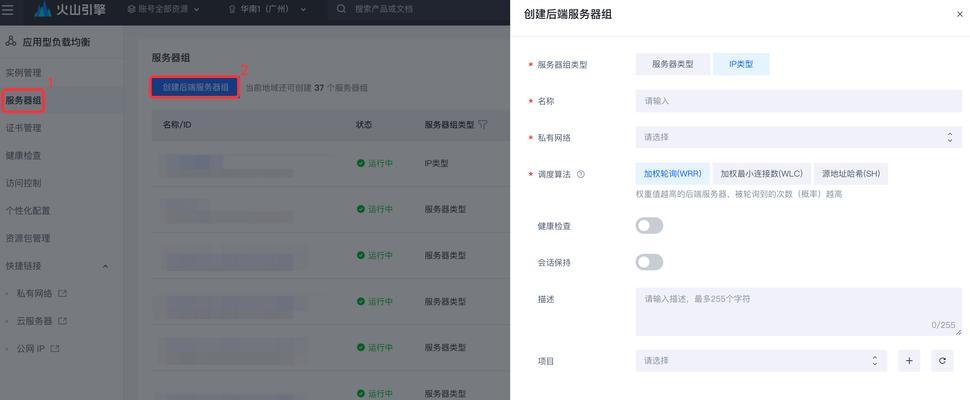Go to 资源包管理 in sidebar
970x400 pixels.
coord(28,239)
